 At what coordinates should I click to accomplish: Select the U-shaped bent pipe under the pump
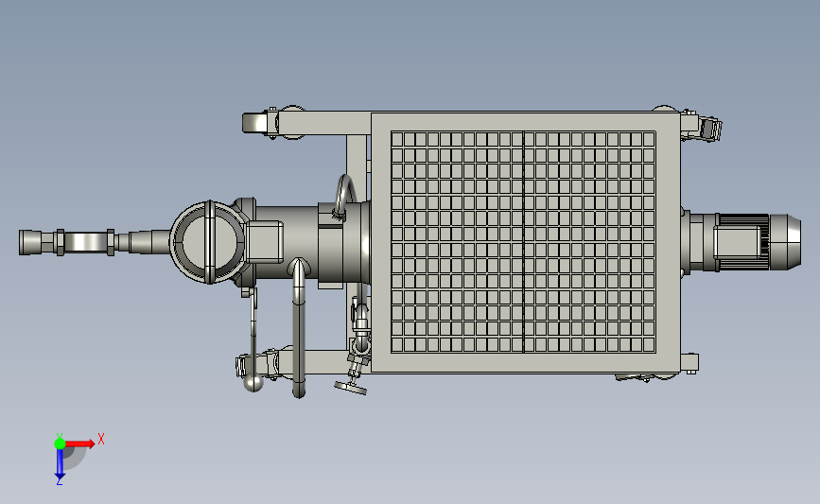[x=299, y=328]
